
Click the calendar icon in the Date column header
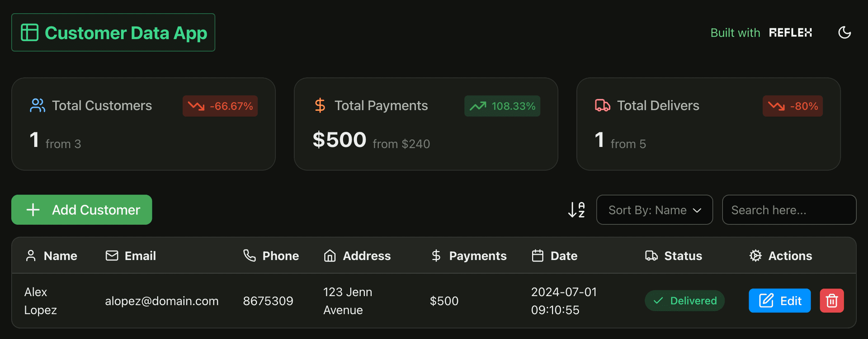(538, 255)
